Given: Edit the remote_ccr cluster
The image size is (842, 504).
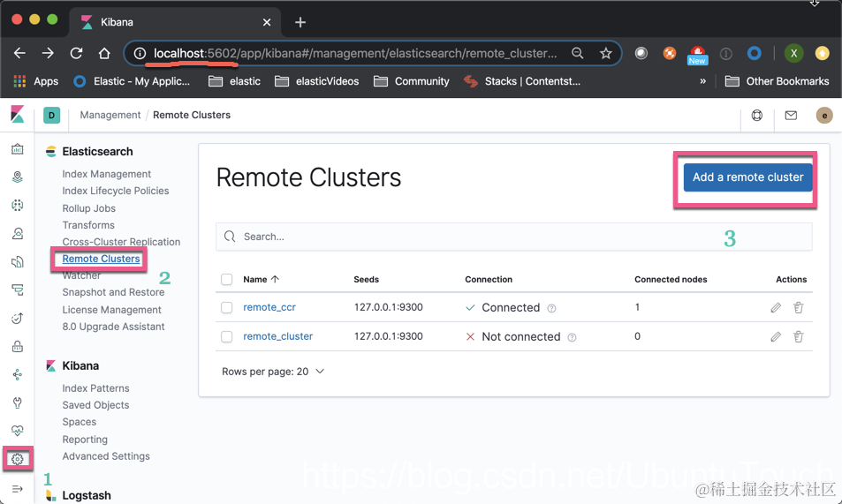Looking at the screenshot, I should click(x=776, y=307).
